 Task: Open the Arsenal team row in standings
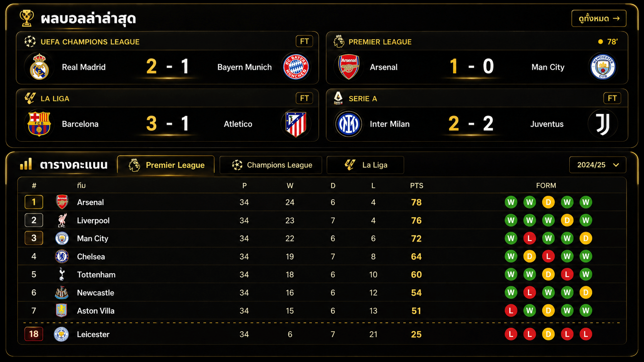322,202
